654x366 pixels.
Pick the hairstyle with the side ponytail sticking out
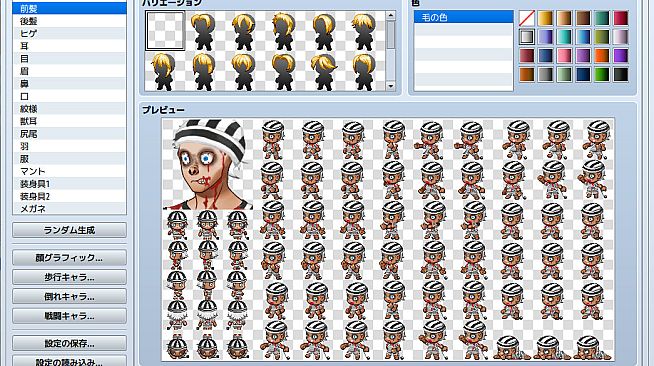point(324,71)
